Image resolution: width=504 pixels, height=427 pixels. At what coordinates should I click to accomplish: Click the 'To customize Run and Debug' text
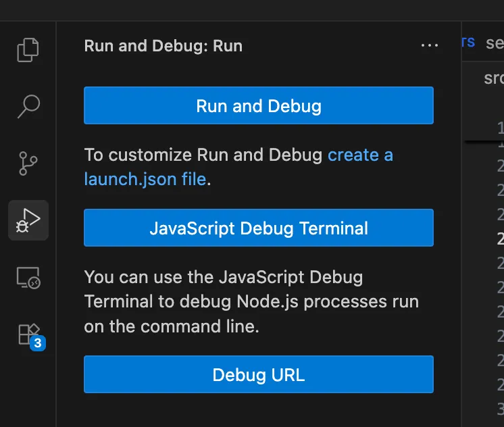[203, 155]
